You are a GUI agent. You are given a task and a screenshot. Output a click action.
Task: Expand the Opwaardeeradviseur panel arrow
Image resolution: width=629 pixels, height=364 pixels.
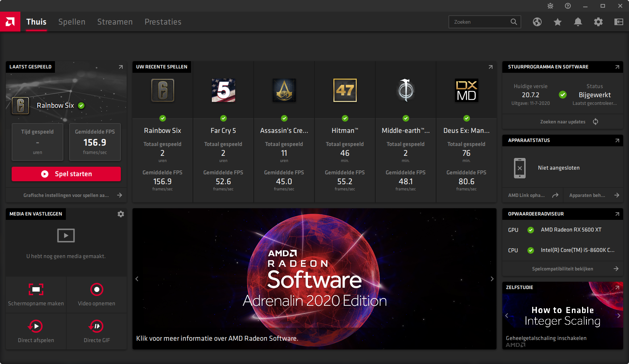617,214
